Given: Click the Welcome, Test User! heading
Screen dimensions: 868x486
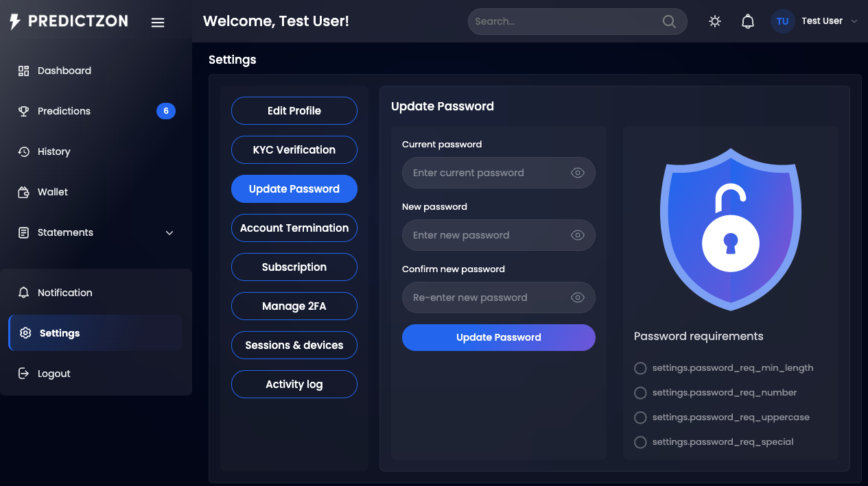Looking at the screenshot, I should 276,21.
